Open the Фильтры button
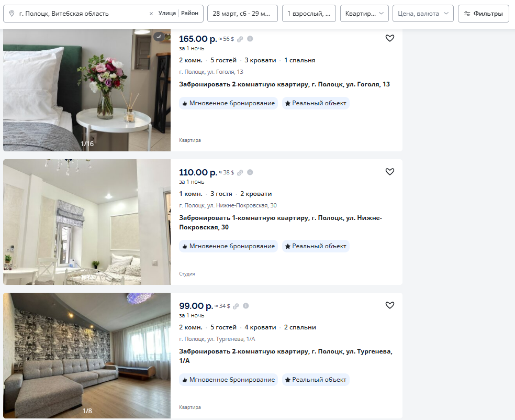Viewport: 515px width, 420px height. tap(483, 14)
